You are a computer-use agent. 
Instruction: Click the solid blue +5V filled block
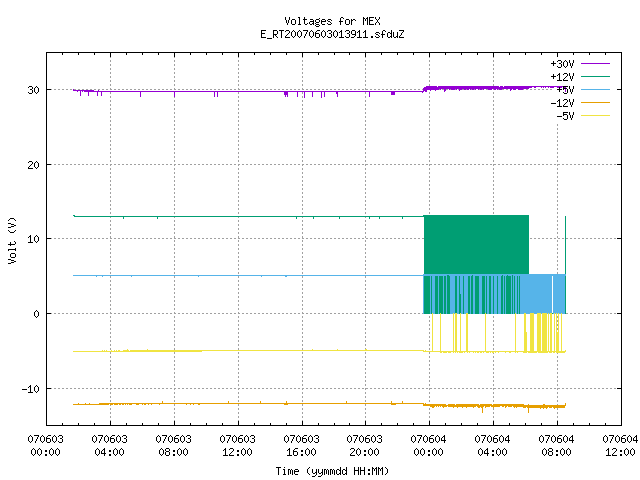(537, 294)
